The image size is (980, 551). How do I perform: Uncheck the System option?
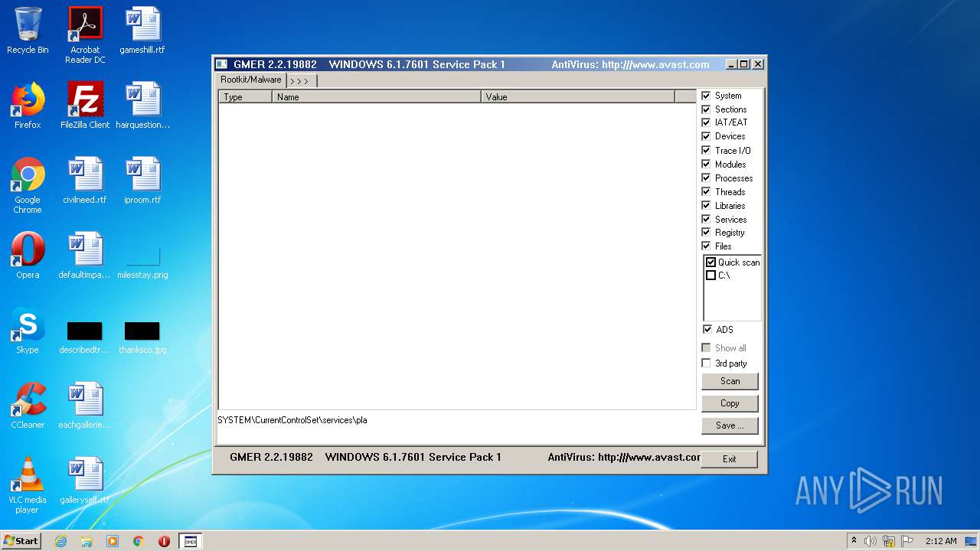coord(706,96)
